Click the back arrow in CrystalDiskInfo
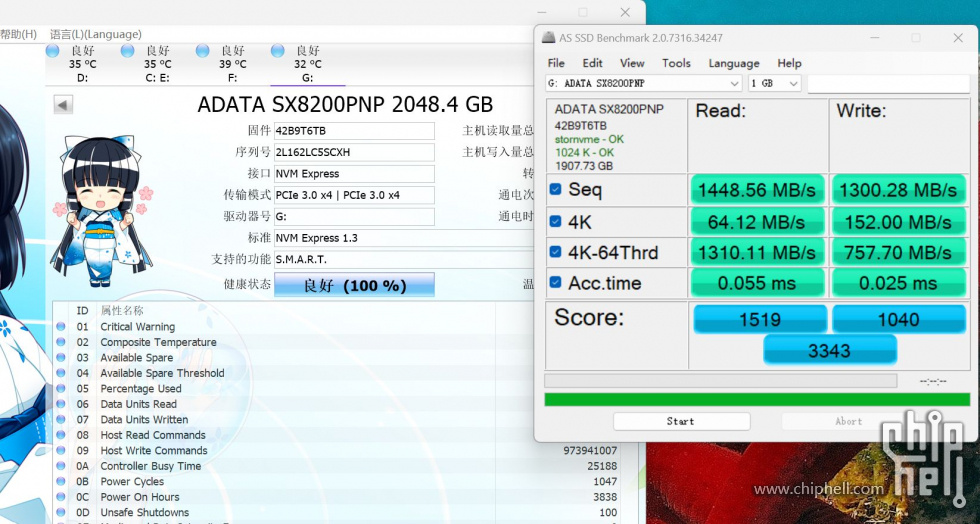Viewport: 980px width, 524px height. point(63,104)
